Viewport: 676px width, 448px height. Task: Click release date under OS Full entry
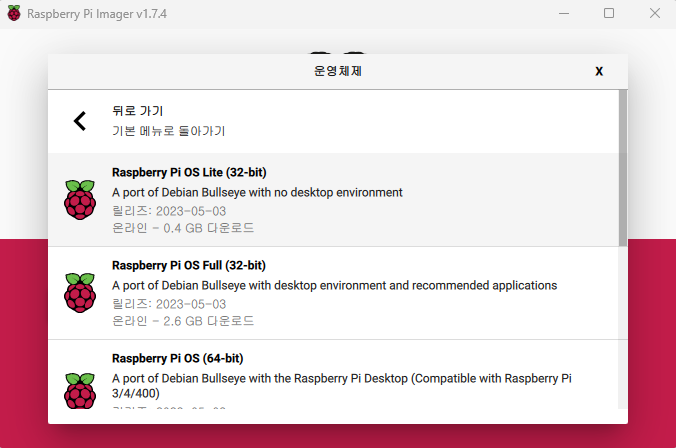[x=169, y=304]
